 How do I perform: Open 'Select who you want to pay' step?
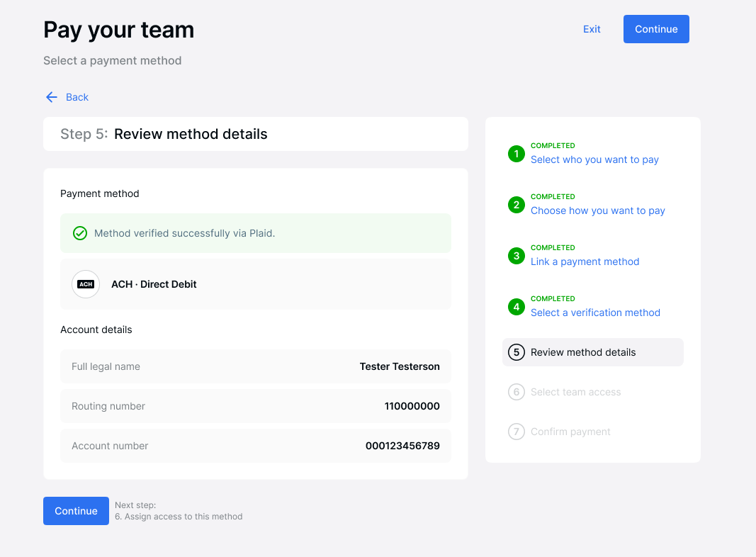pos(594,159)
